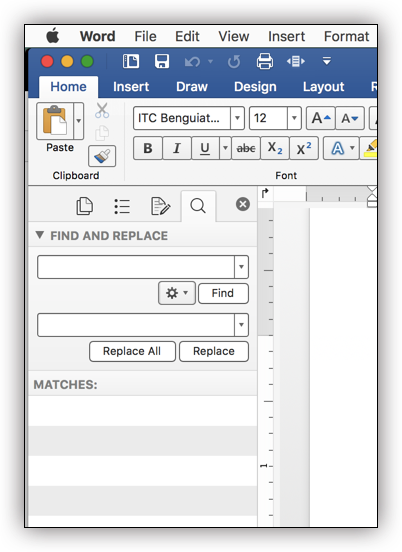This screenshot has width=402, height=552.
Task: Open the File menu
Action: click(145, 36)
